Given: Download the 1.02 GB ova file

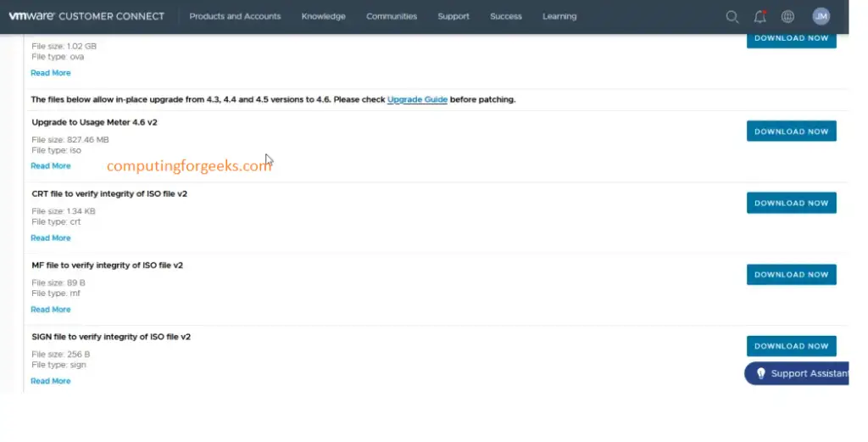Looking at the screenshot, I should 791,39.
